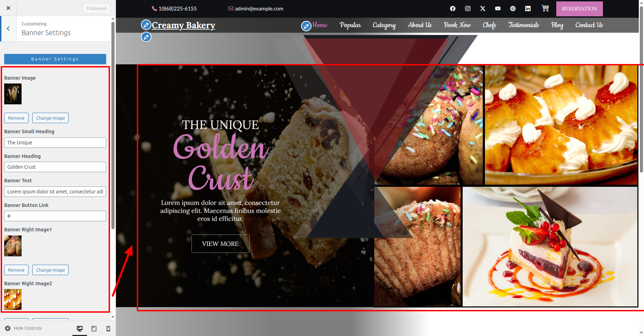Open the Pinterest social icon
Image resolution: width=644 pixels, height=336 pixels.
coord(513,9)
